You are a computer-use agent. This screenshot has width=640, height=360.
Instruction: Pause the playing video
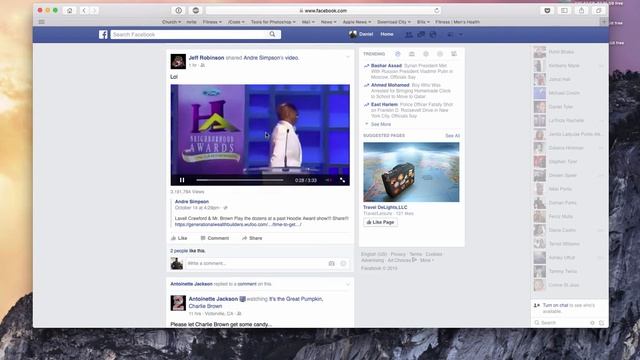coord(182,180)
